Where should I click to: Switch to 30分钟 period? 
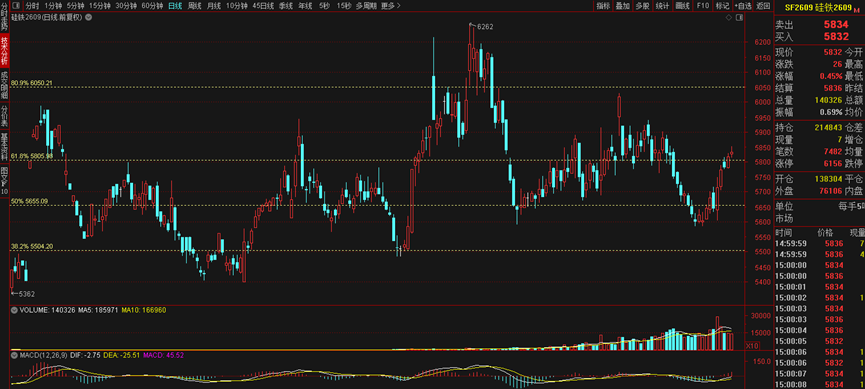click(x=126, y=6)
